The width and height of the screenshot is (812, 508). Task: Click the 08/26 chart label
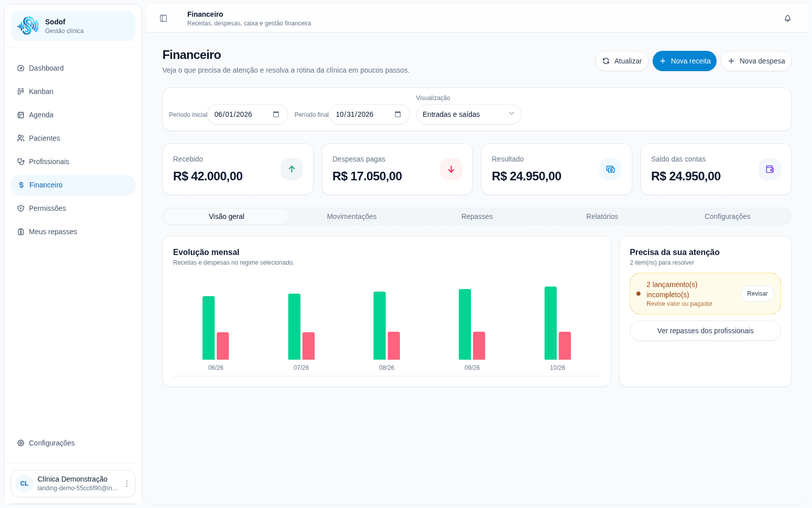(387, 368)
